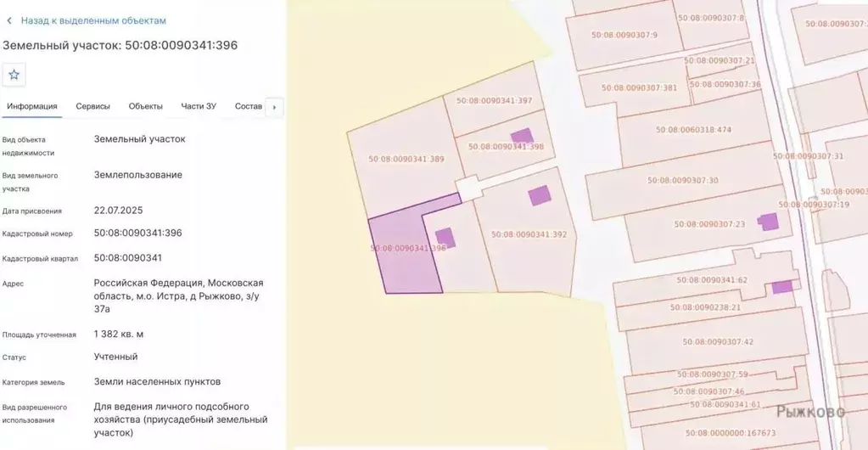868x450 pixels.
Task: Click purple building above the 50:08:0090341:392 label
Action: [x=540, y=195]
